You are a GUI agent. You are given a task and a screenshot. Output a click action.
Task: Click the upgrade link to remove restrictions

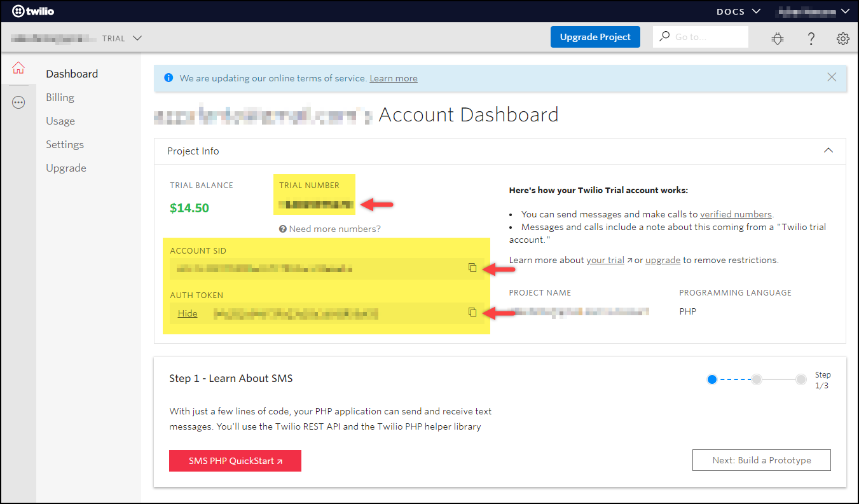(663, 260)
